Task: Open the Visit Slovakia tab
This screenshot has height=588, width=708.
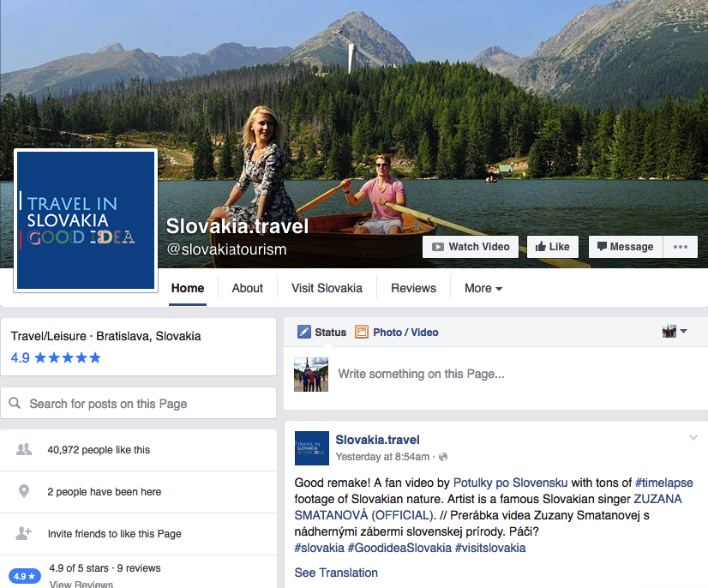Action: pos(327,288)
